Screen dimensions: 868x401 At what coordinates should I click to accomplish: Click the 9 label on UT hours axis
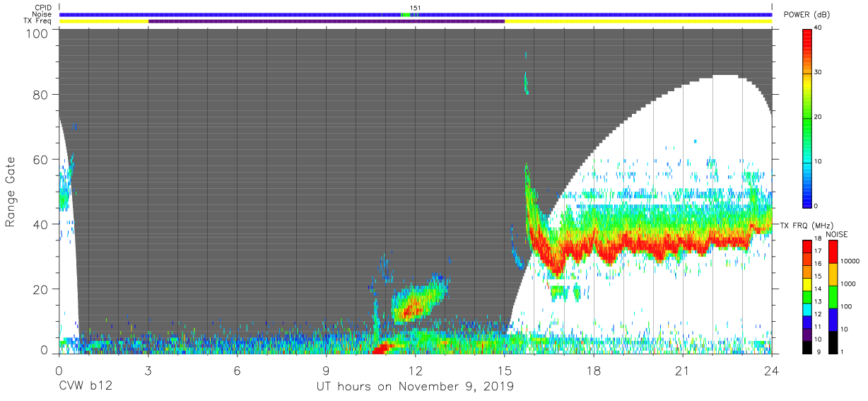coord(327,370)
